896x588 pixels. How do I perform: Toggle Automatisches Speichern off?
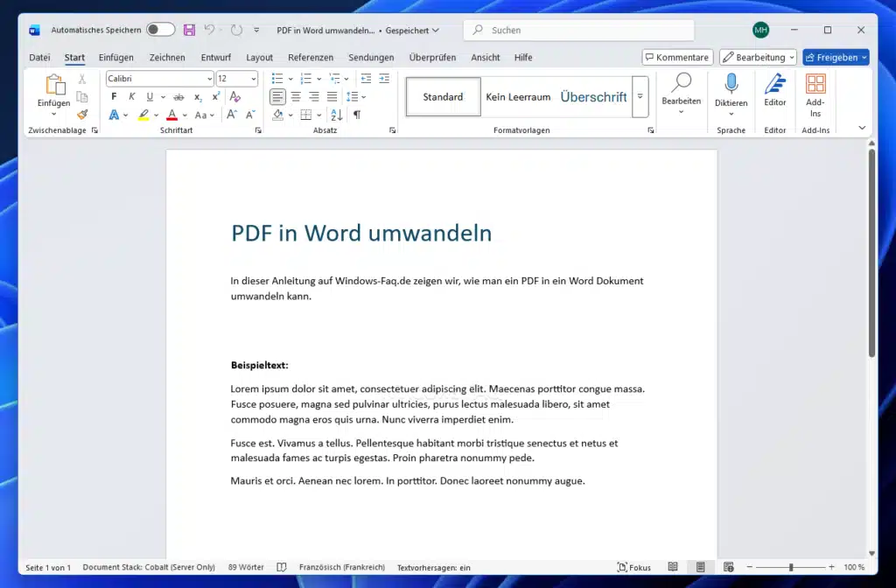point(159,29)
